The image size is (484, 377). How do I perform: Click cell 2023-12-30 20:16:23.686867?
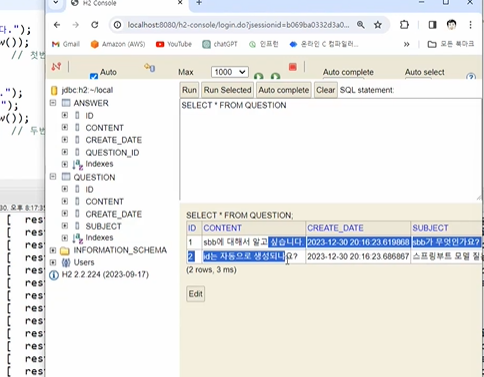pyautogui.click(x=358, y=256)
